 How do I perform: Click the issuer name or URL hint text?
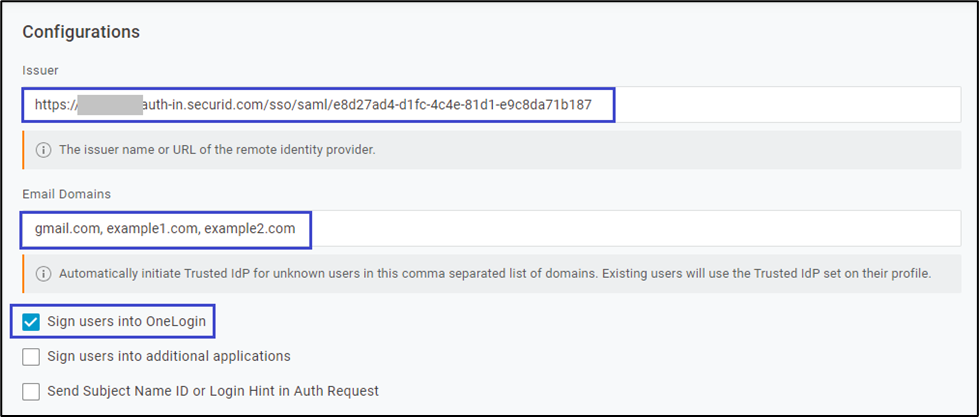click(x=217, y=150)
